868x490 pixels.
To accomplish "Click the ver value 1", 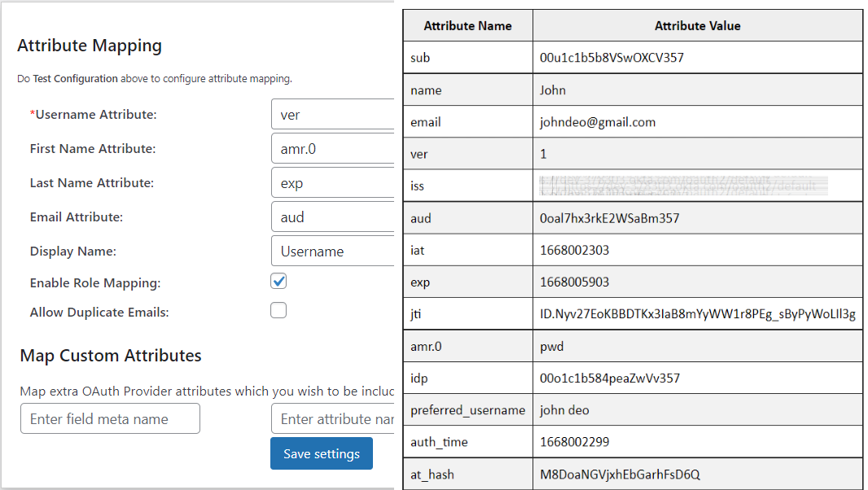I will (543, 154).
